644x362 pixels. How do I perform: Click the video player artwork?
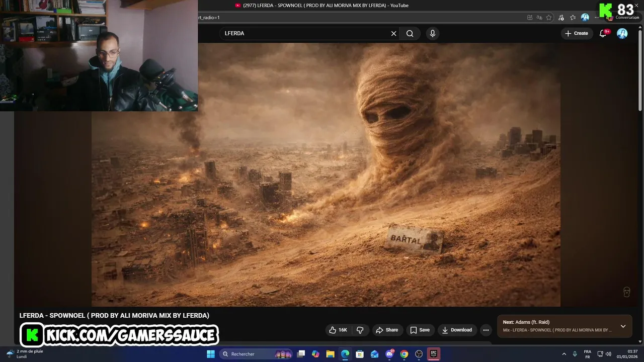click(x=326, y=174)
